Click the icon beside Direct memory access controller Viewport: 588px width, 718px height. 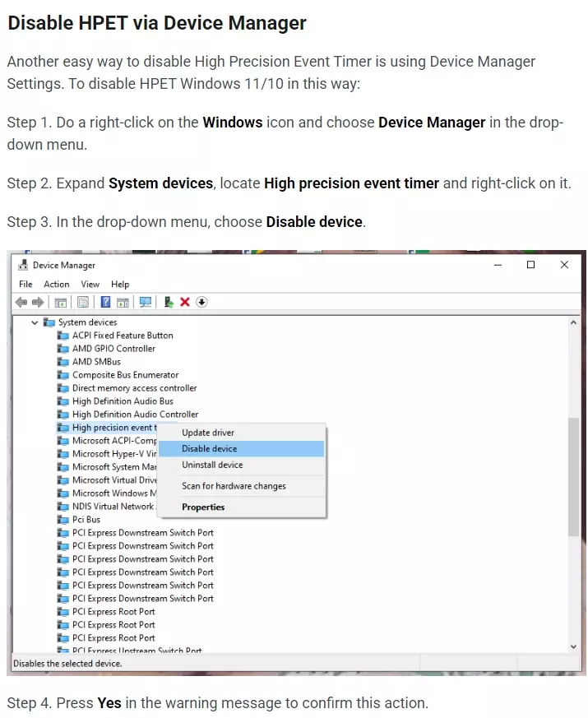point(63,388)
